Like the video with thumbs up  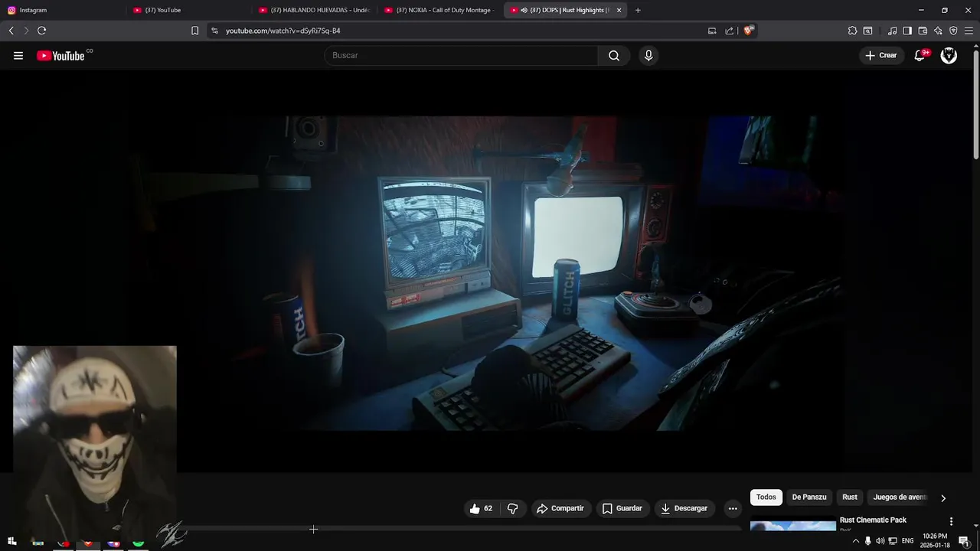481,508
